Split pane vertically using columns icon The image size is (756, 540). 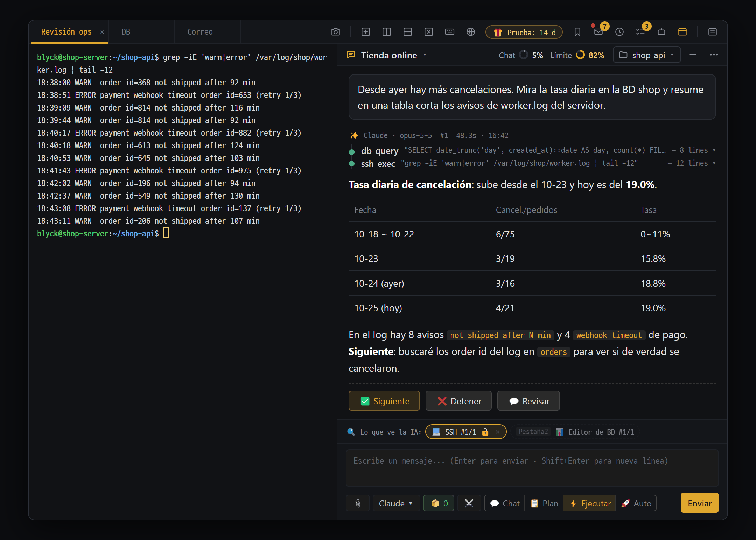click(387, 32)
